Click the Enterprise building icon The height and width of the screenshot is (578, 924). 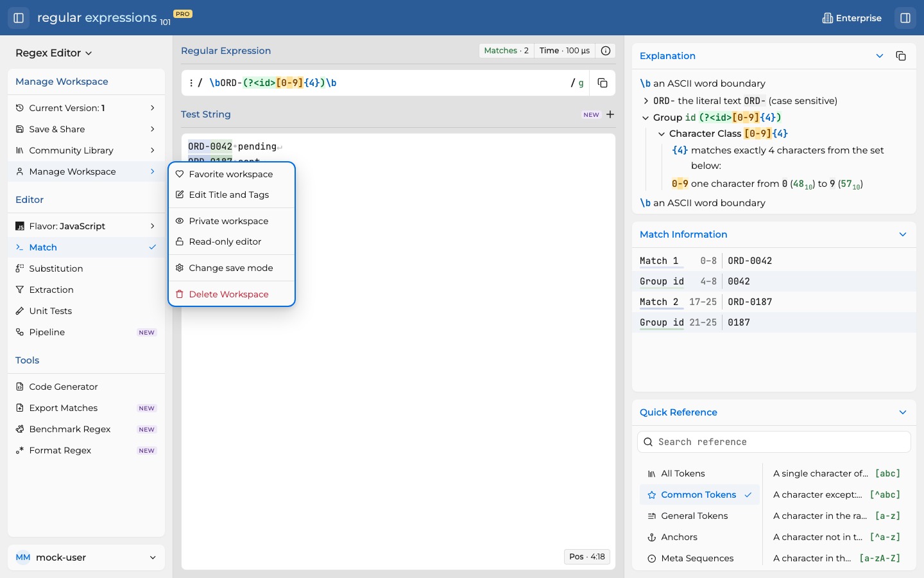click(x=828, y=18)
